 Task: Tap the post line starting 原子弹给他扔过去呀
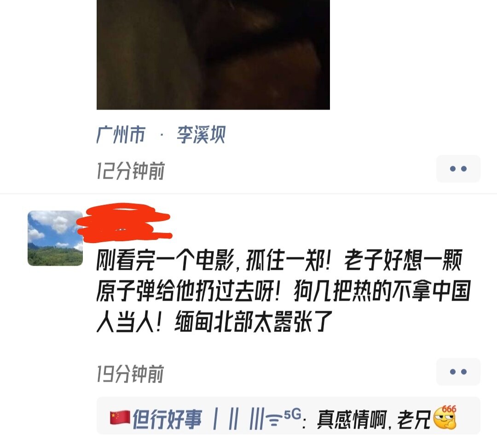[283, 291]
